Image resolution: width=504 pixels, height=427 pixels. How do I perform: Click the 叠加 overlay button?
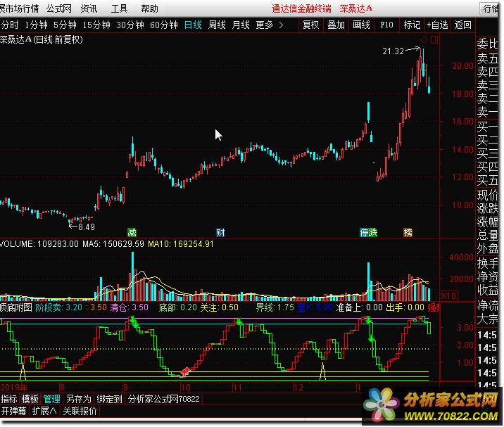tap(336, 25)
